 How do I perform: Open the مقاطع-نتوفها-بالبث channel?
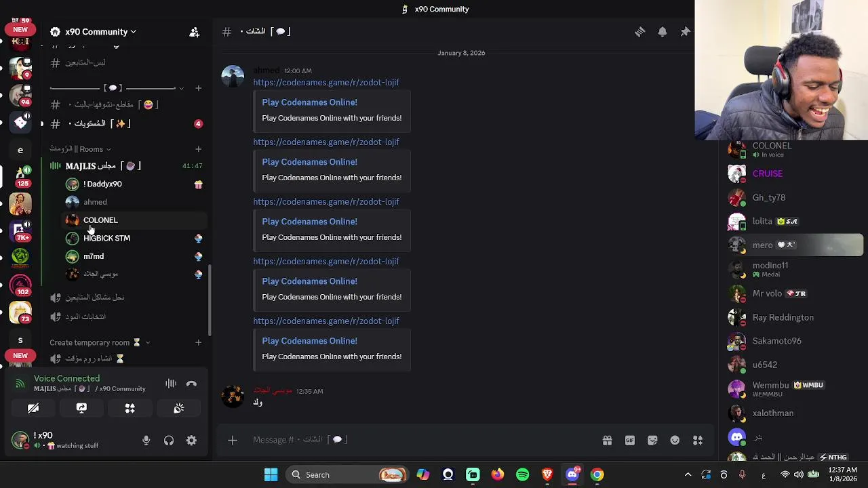pos(126,104)
